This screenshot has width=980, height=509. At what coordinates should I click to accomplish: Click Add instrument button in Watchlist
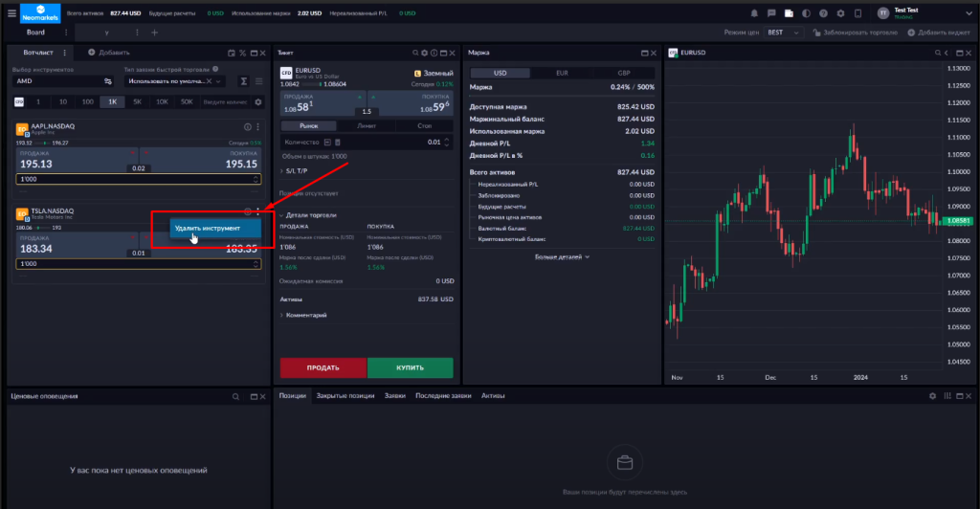(109, 53)
